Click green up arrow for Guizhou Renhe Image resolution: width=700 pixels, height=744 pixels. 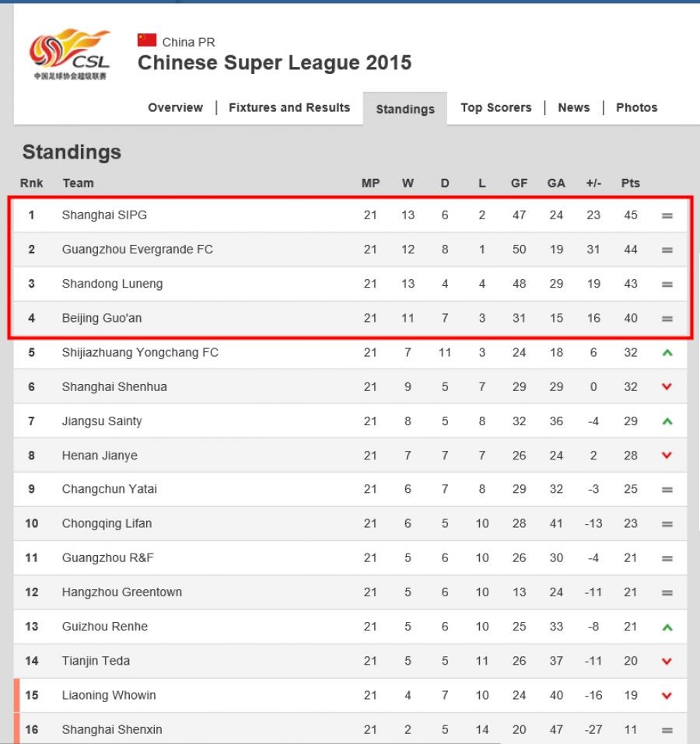pyautogui.click(x=667, y=627)
